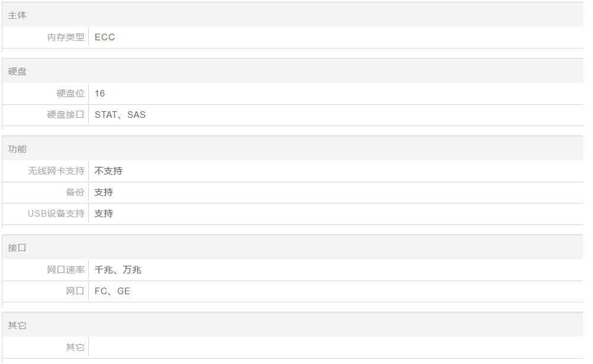Viewport: 593px width, 364px height.
Task: Click the 网口速率 label
Action: click(66, 270)
